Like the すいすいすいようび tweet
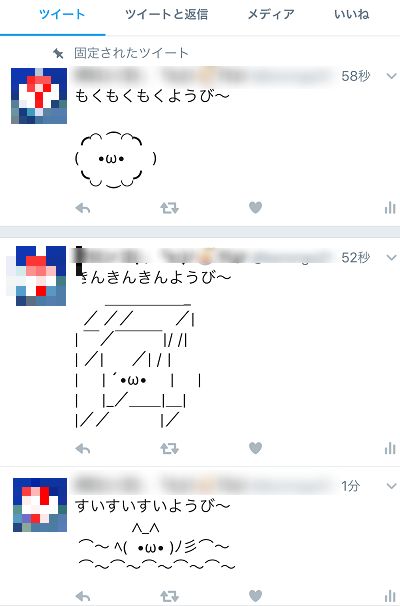Image resolution: width=400 pixels, height=606 pixels. 255,596
